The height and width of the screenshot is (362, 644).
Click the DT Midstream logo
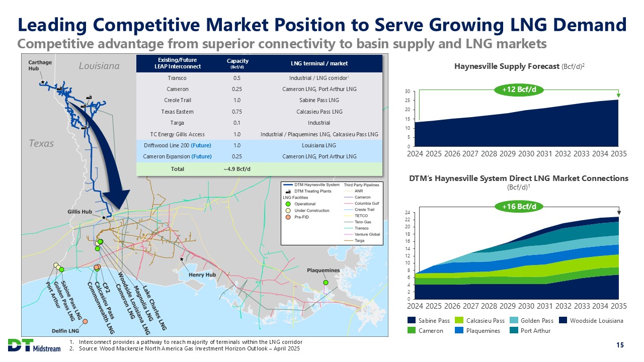34,345
